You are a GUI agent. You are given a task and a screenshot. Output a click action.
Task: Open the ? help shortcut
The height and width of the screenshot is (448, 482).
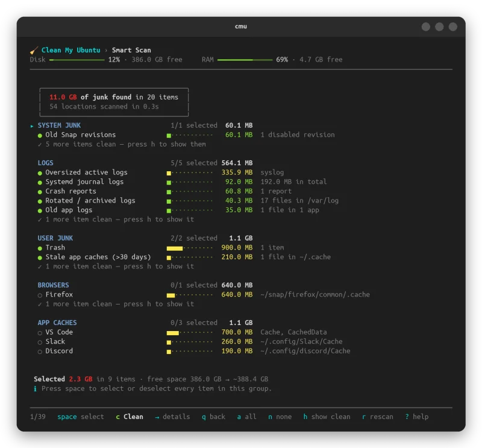(x=417, y=417)
